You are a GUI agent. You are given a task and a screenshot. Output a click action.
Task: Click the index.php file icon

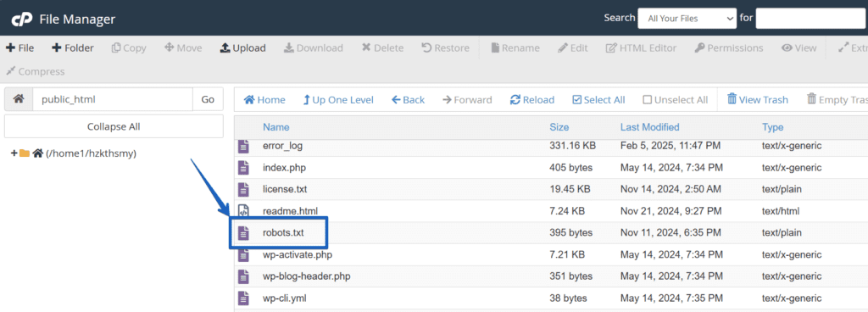243,168
